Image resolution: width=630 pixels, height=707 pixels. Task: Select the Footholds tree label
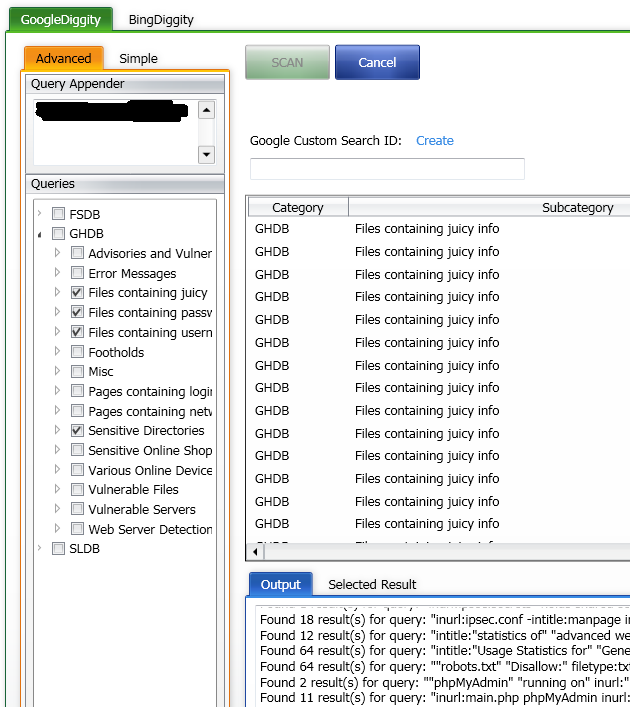[x=116, y=352]
